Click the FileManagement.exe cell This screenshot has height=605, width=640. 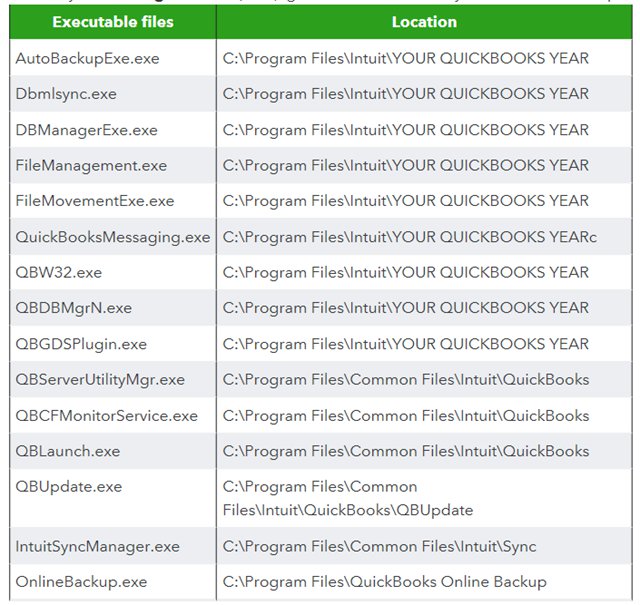[x=91, y=165]
